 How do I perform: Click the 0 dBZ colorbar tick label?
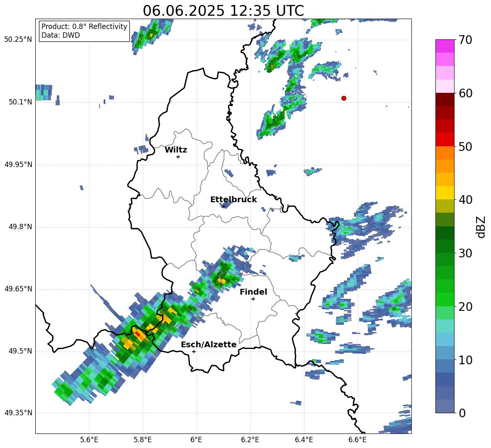462,413
